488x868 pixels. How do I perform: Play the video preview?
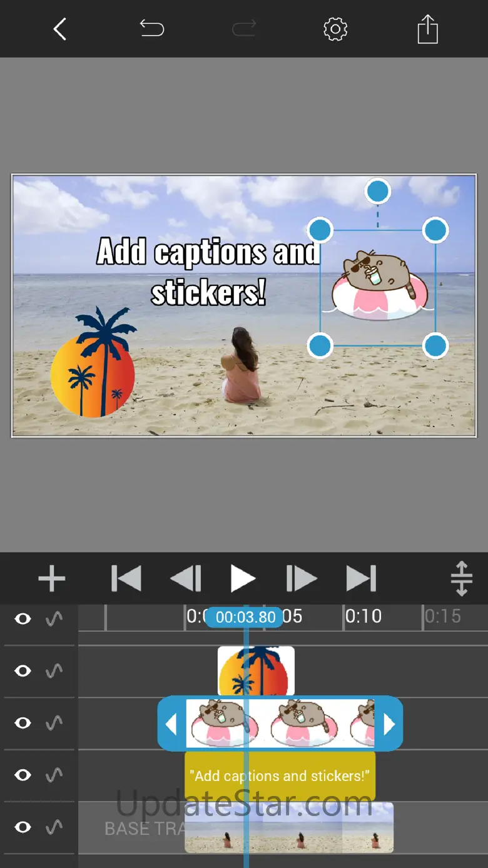(x=243, y=578)
